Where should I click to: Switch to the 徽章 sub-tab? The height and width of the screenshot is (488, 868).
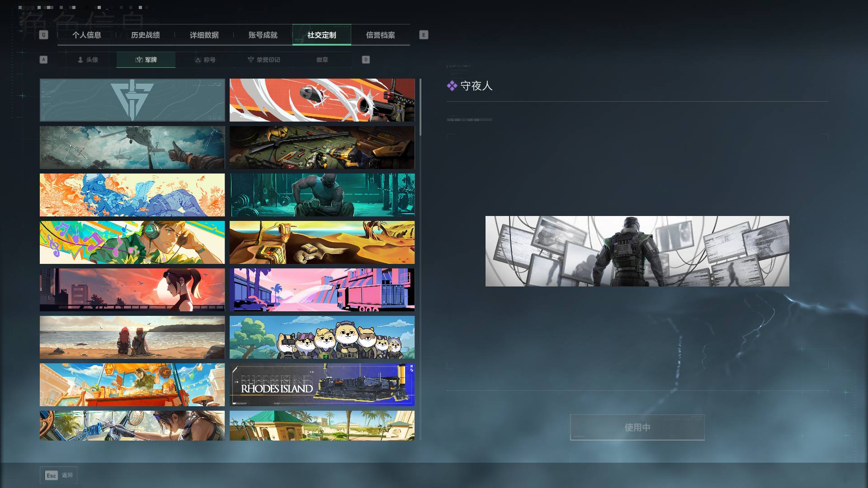[322, 60]
